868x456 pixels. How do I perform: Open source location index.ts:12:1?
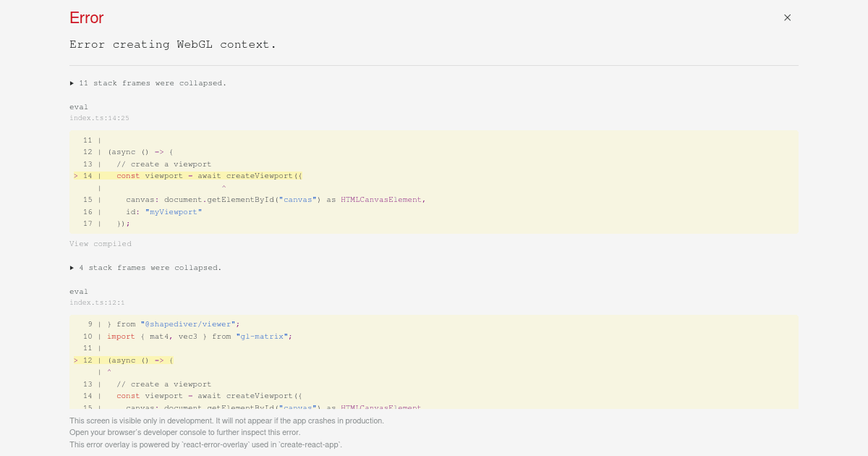(97, 302)
